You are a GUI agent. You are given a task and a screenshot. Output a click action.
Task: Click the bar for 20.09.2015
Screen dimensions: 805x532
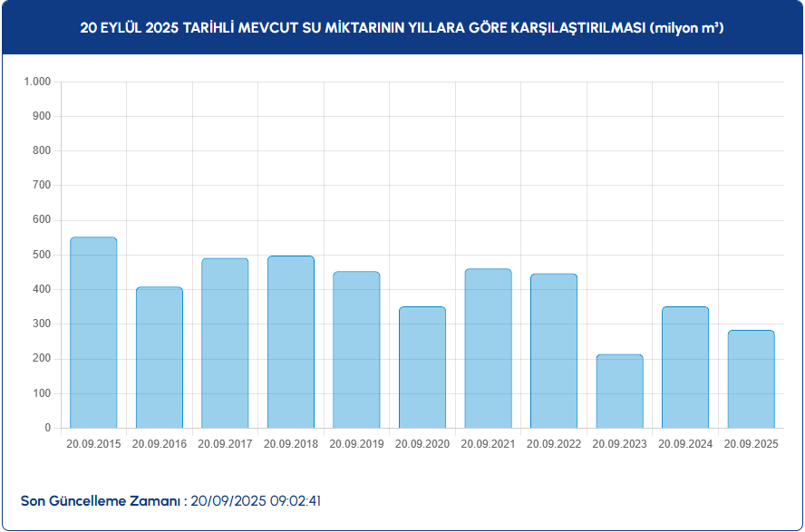[93, 333]
